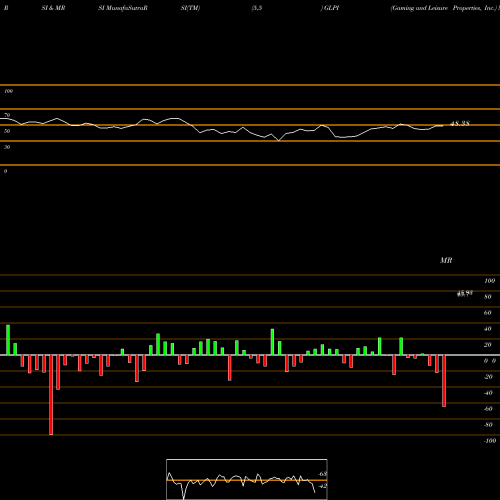Select the final red MR bar reaching -60
The height and width of the screenshot is (500, 500).
click(444, 381)
